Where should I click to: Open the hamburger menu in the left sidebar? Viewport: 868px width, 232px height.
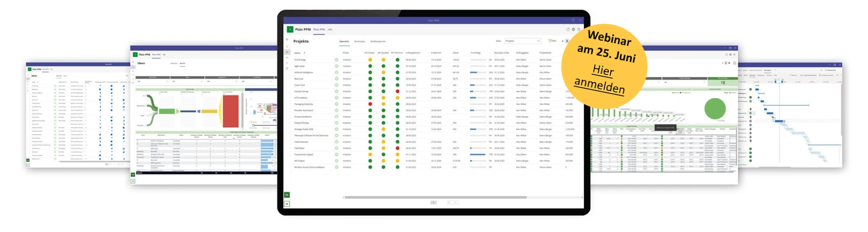287,41
